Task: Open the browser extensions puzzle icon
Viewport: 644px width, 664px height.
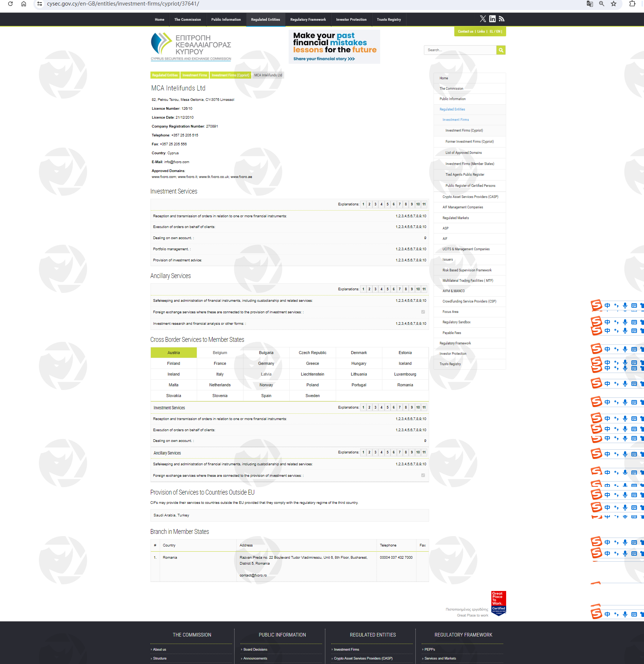Action: (x=632, y=4)
